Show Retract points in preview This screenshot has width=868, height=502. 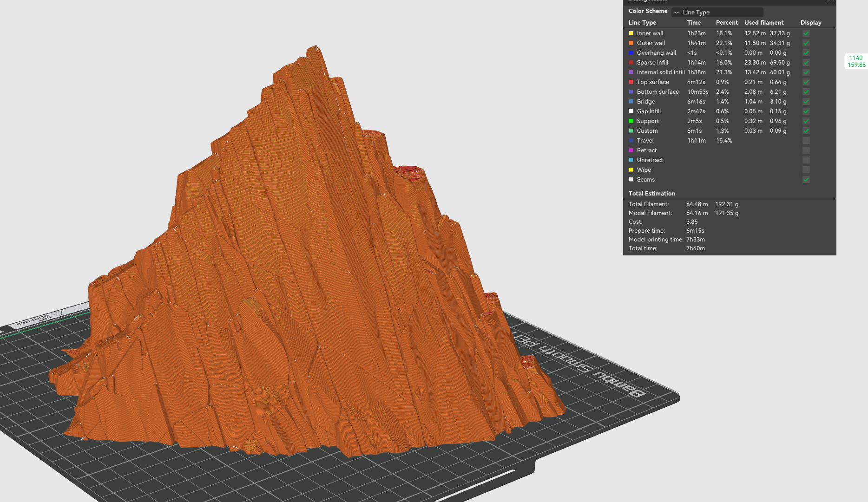(806, 150)
